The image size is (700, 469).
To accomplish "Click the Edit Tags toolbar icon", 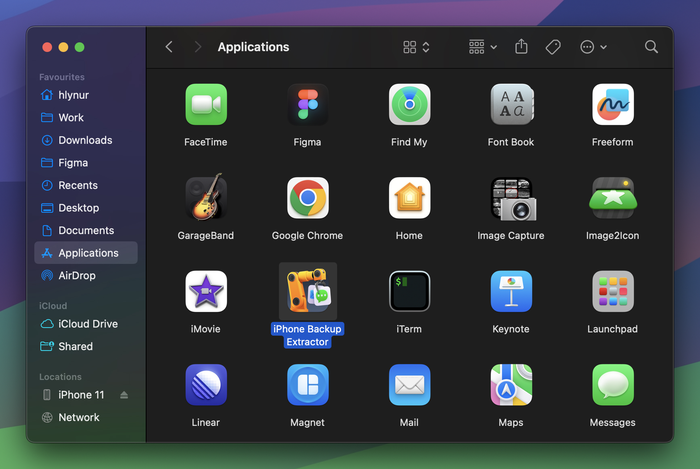I will [553, 47].
